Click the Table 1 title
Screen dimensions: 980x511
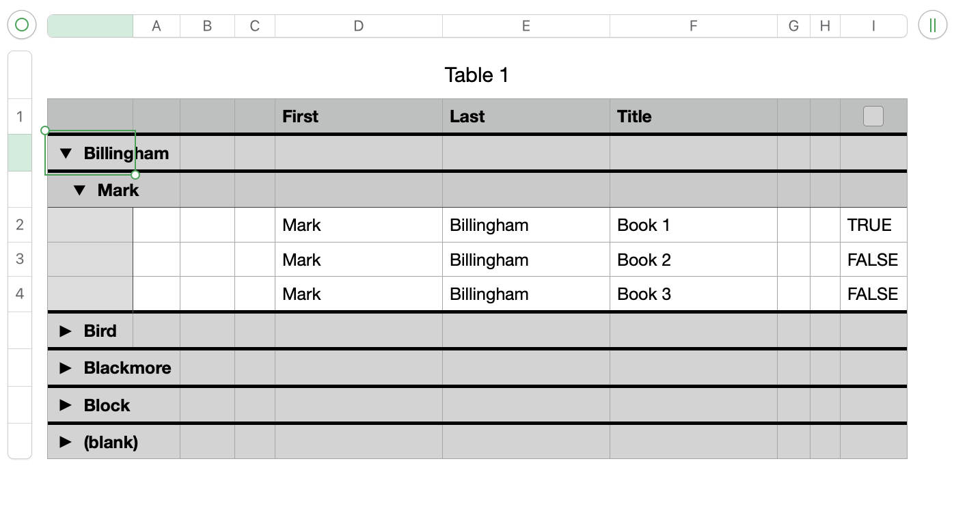pos(476,75)
